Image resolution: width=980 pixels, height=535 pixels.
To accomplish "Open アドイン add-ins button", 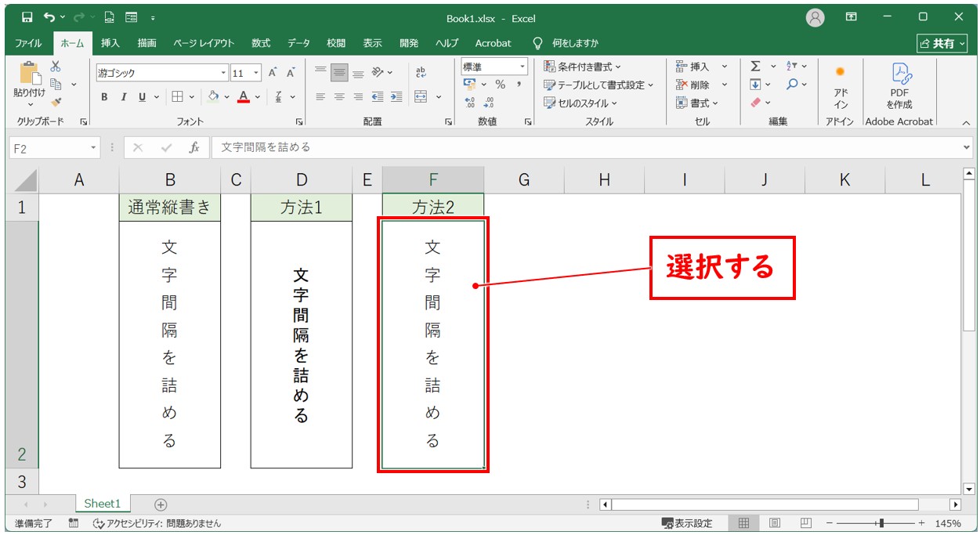I will click(841, 86).
